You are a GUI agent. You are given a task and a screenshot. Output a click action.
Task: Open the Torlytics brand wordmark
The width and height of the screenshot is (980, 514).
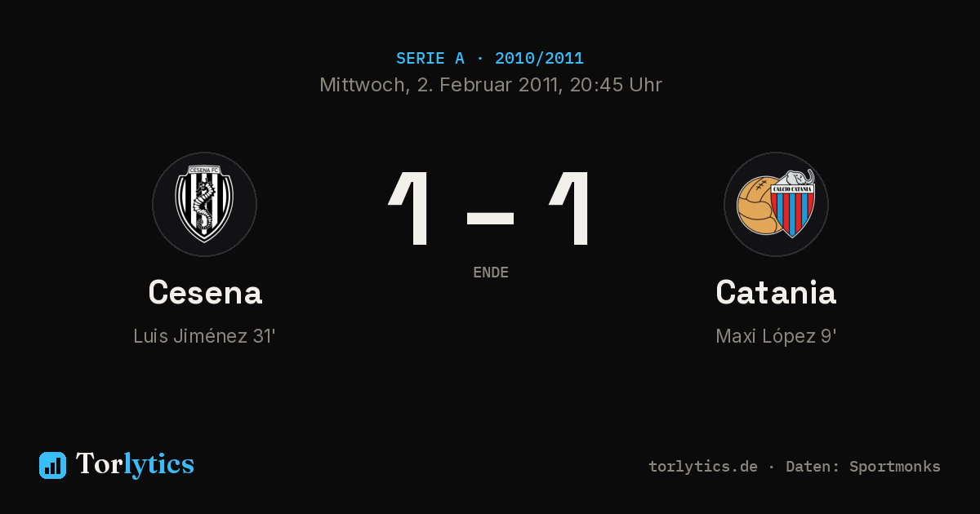coord(135,464)
